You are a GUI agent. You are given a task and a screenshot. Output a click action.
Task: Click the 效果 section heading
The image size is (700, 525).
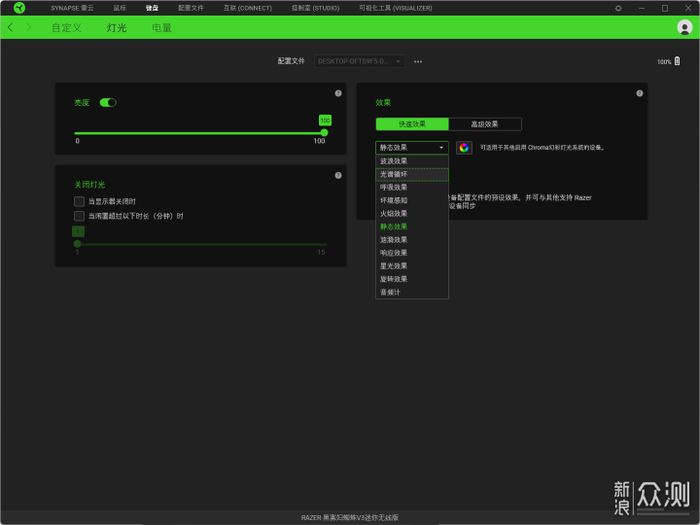click(x=383, y=103)
